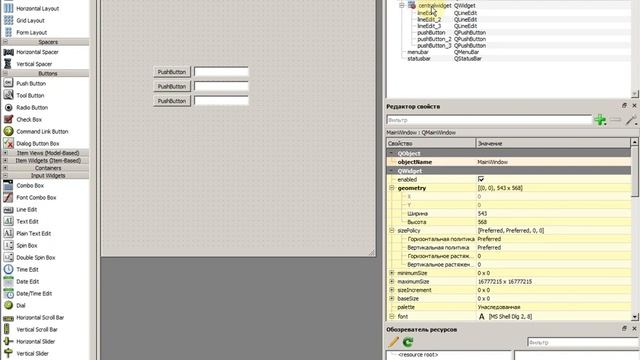
Task: Expand the sizeIncrement property
Action: pos(392,290)
